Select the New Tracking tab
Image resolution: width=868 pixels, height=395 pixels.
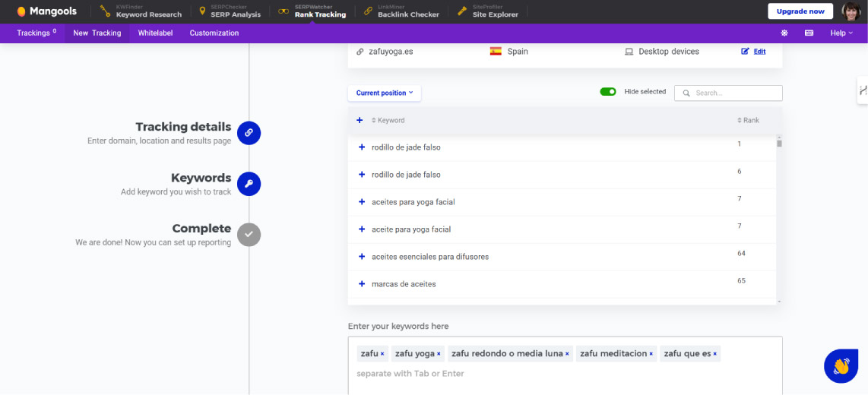97,33
